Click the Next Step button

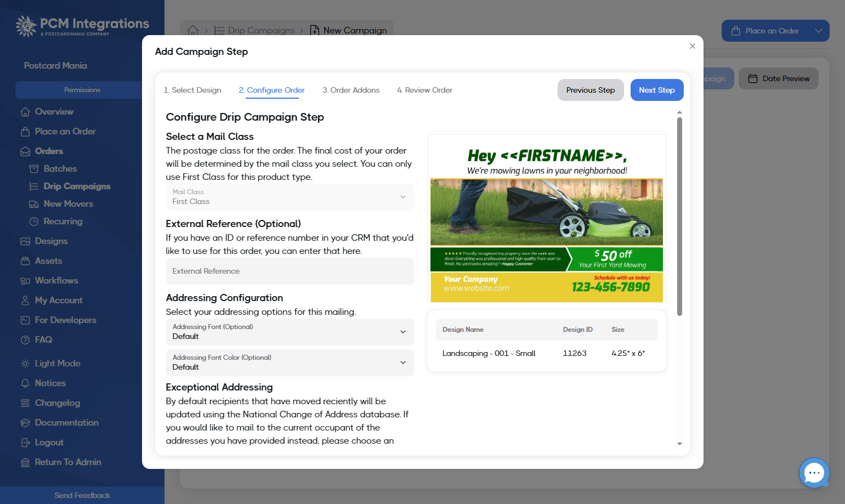(657, 90)
